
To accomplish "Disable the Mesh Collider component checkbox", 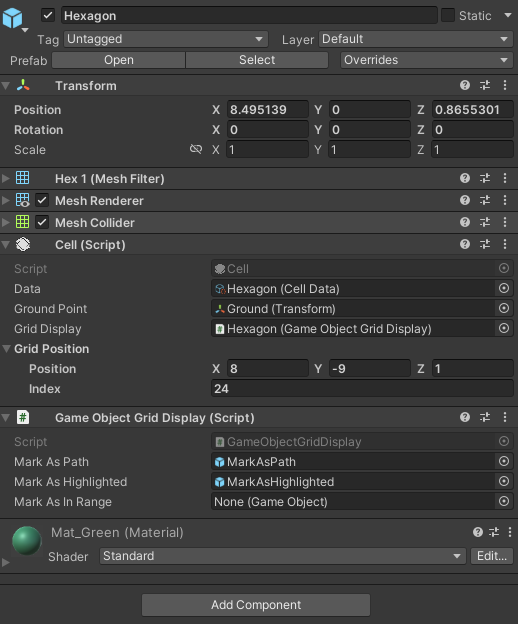I will [x=42, y=222].
